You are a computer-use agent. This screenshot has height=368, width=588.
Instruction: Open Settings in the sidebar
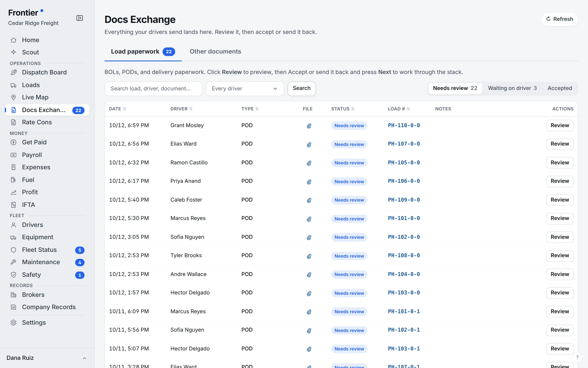click(x=47, y=322)
